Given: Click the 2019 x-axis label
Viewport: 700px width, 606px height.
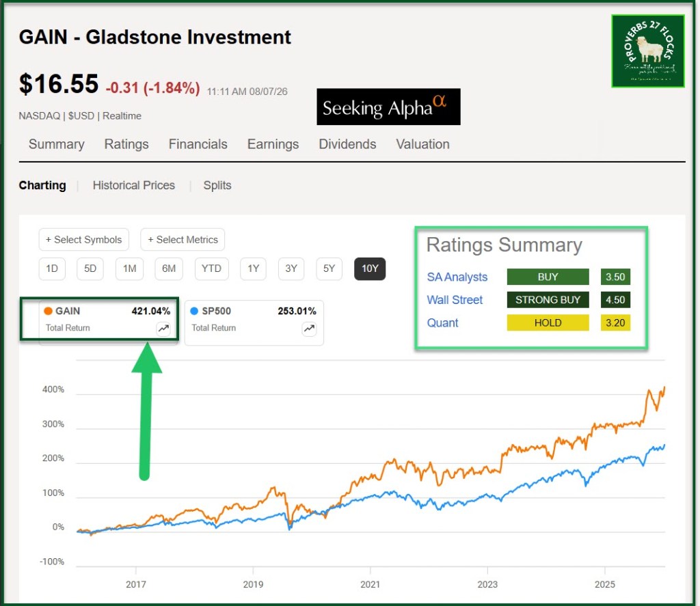Looking at the screenshot, I should coord(253,584).
